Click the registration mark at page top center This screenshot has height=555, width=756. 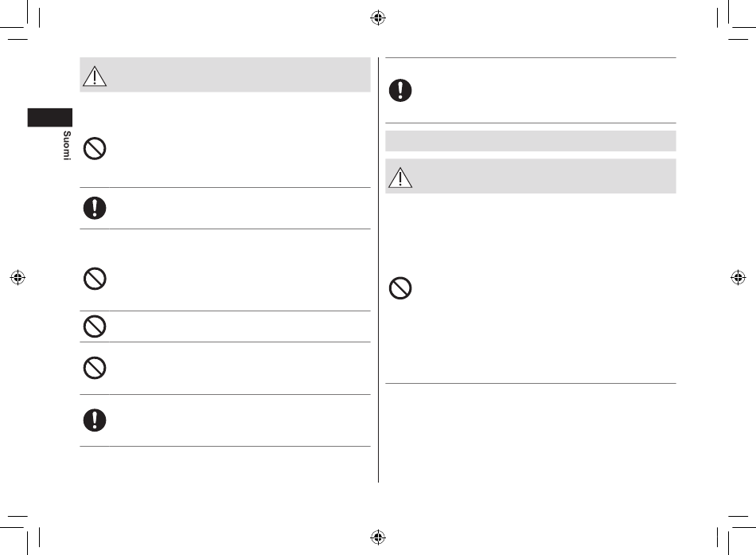pyautogui.click(x=378, y=18)
